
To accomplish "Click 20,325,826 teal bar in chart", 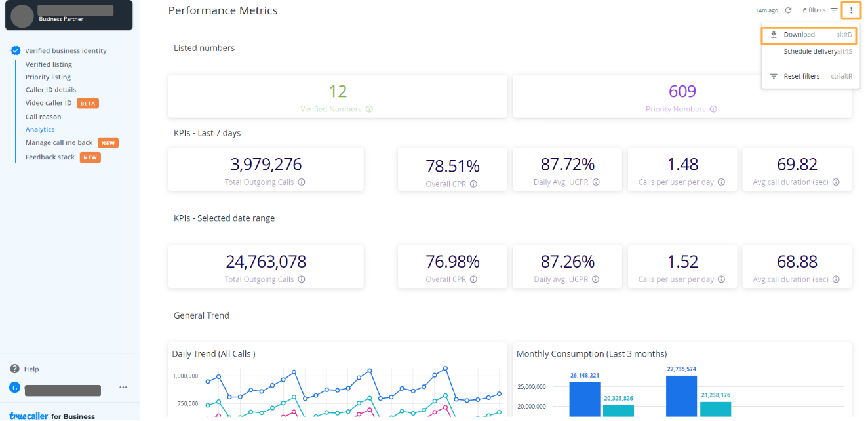I will click(618, 411).
